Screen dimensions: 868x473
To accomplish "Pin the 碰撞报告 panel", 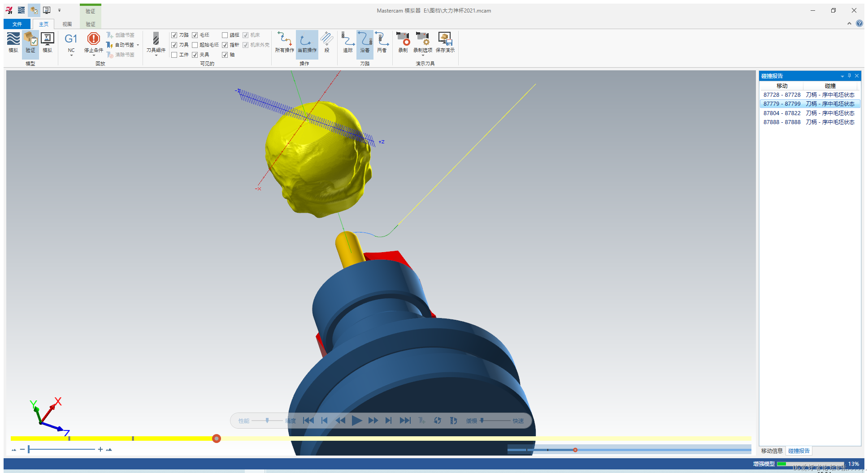I will click(x=849, y=76).
